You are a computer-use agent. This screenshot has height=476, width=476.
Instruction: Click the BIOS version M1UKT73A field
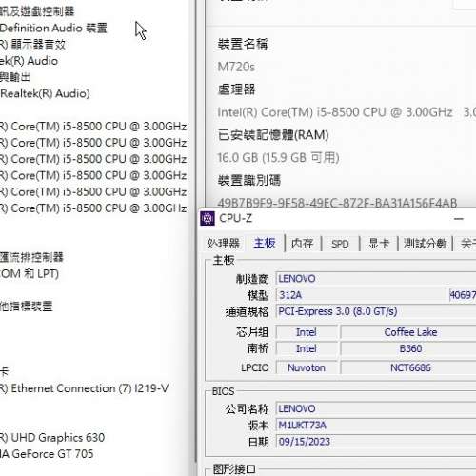coord(376,426)
